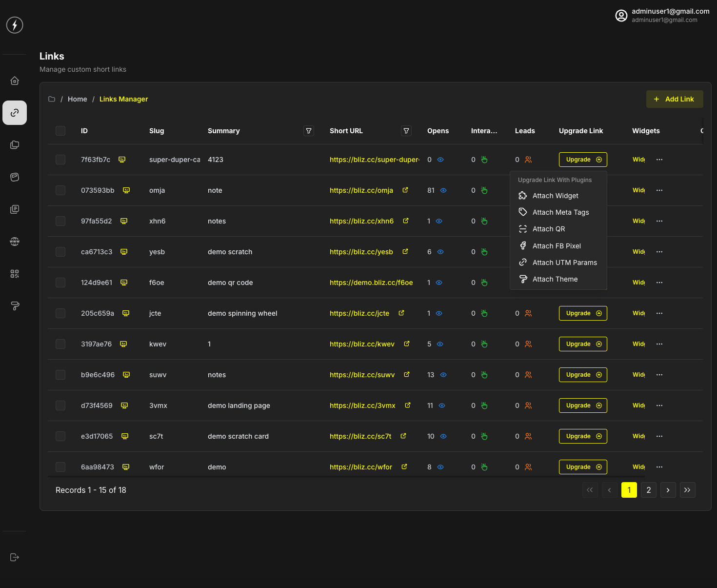Open the more options menu for omja row
Screen dimensions: 717x588
point(659,190)
